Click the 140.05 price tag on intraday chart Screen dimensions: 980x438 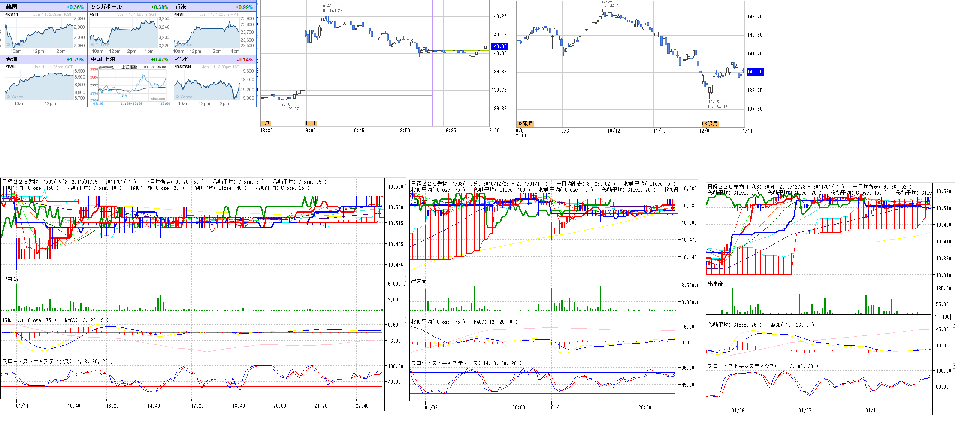click(499, 46)
